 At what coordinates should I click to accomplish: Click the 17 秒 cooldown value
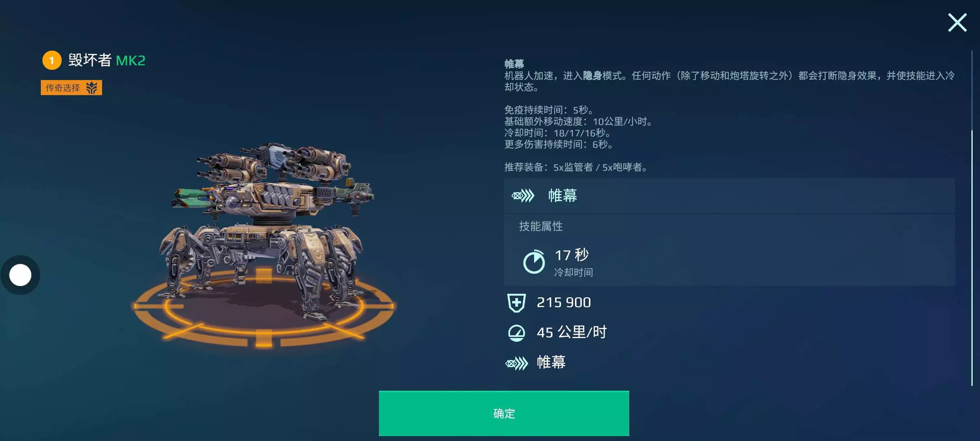[x=572, y=255]
